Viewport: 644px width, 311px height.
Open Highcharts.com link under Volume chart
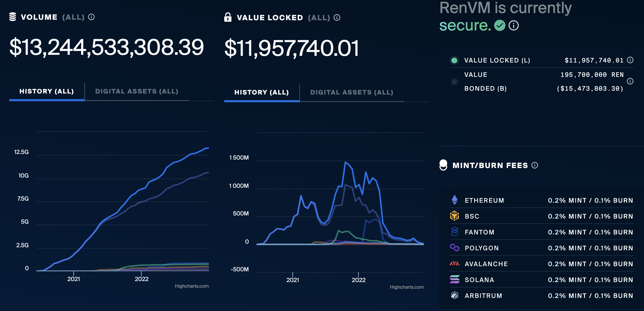click(x=192, y=286)
